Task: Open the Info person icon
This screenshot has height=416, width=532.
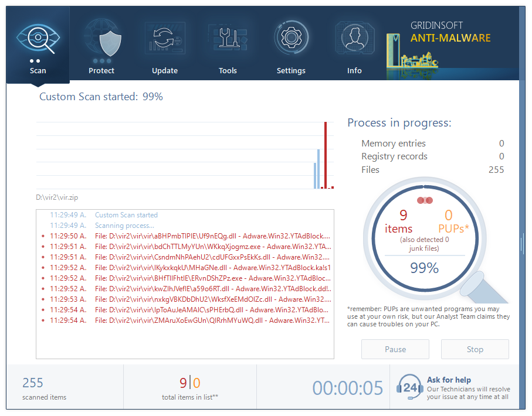Action: 354,39
